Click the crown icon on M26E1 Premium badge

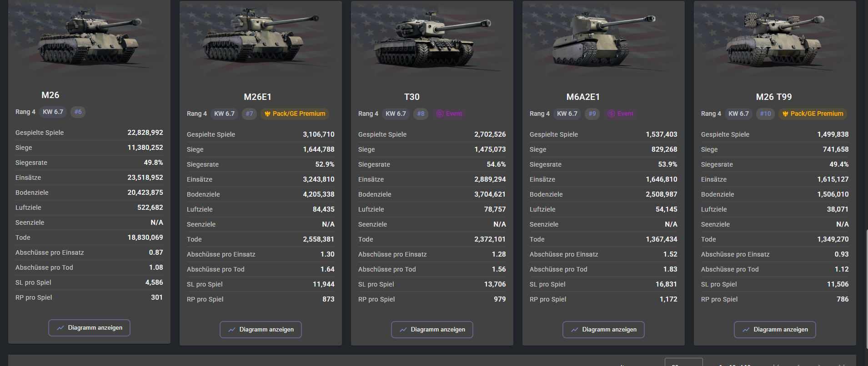tap(267, 114)
